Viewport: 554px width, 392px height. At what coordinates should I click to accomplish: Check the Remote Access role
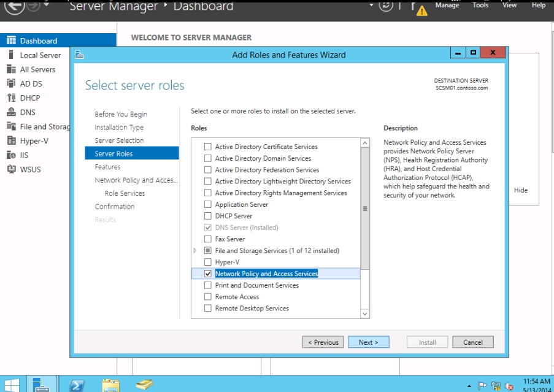[208, 297]
